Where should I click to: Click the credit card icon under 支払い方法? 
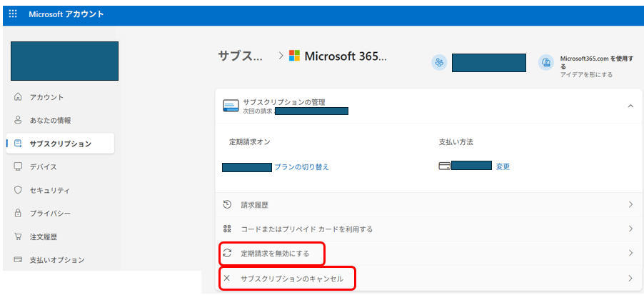tap(444, 166)
